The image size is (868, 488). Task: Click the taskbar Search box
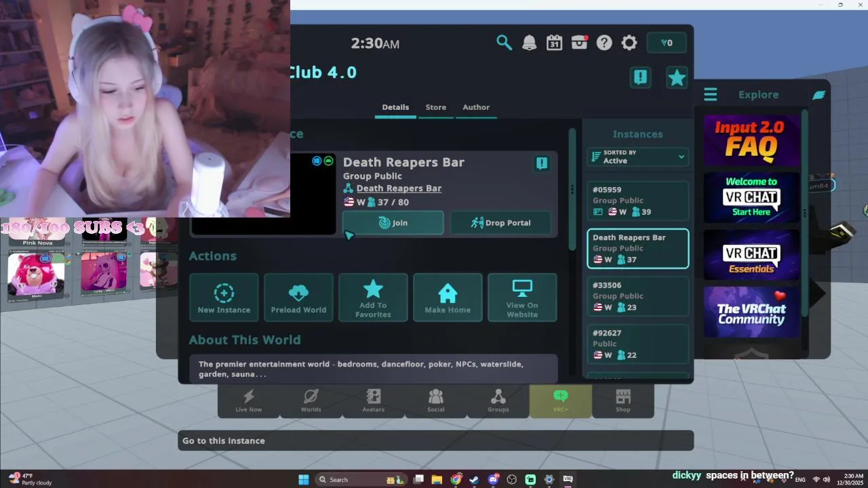(361, 480)
